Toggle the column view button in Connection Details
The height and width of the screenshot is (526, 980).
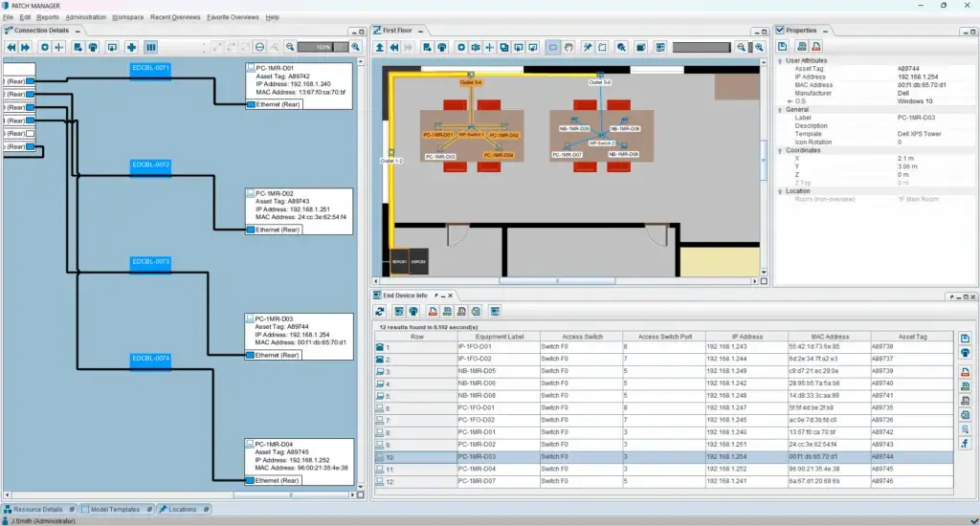click(151, 46)
